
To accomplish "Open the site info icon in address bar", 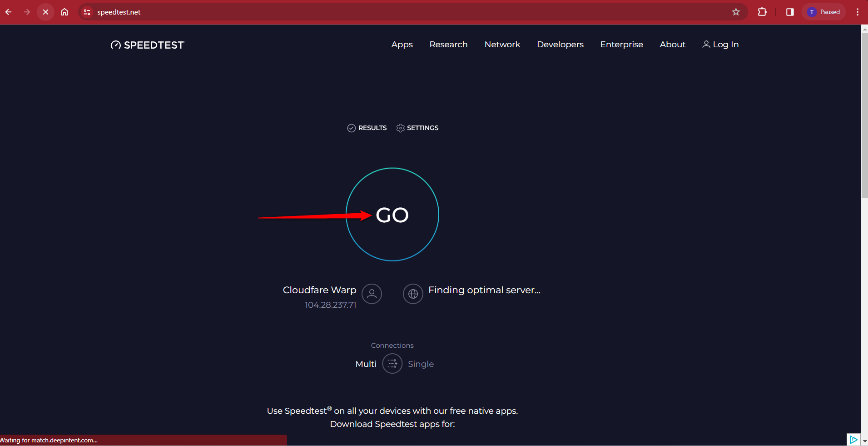I will click(x=86, y=12).
